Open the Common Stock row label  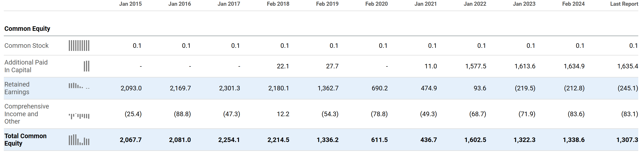click(27, 46)
